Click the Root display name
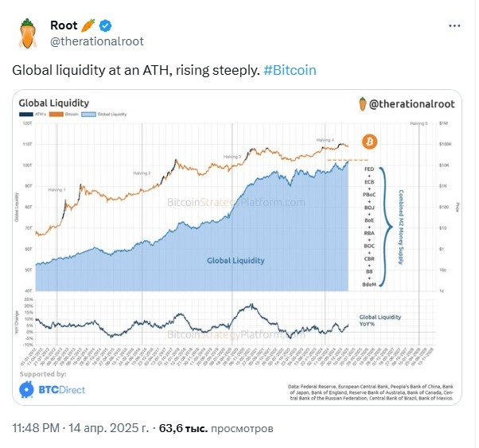The image size is (479, 448). coord(64,25)
